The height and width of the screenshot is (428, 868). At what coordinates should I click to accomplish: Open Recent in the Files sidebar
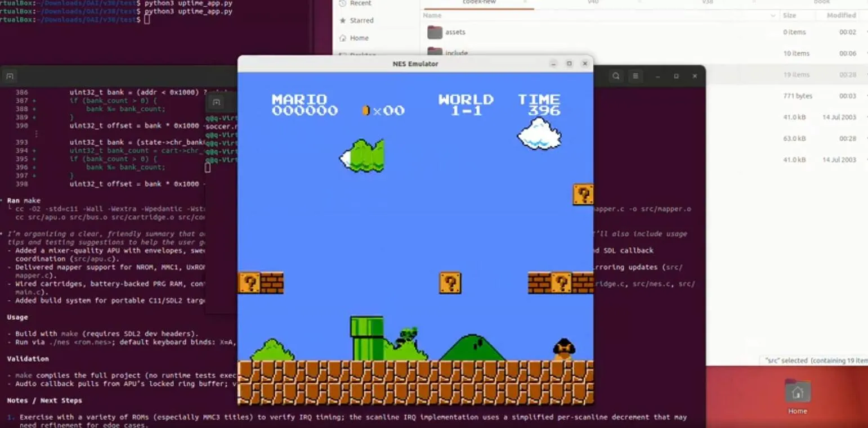coord(360,3)
